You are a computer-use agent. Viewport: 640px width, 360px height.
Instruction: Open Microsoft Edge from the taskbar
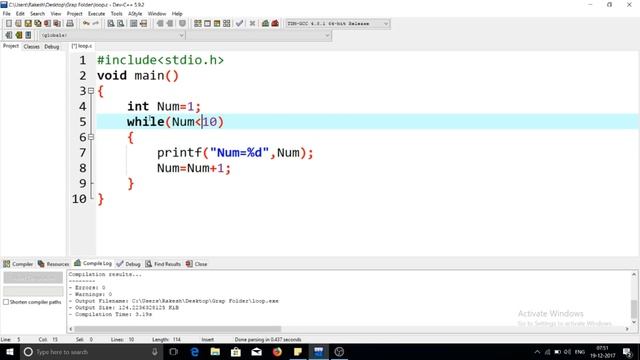point(195,352)
